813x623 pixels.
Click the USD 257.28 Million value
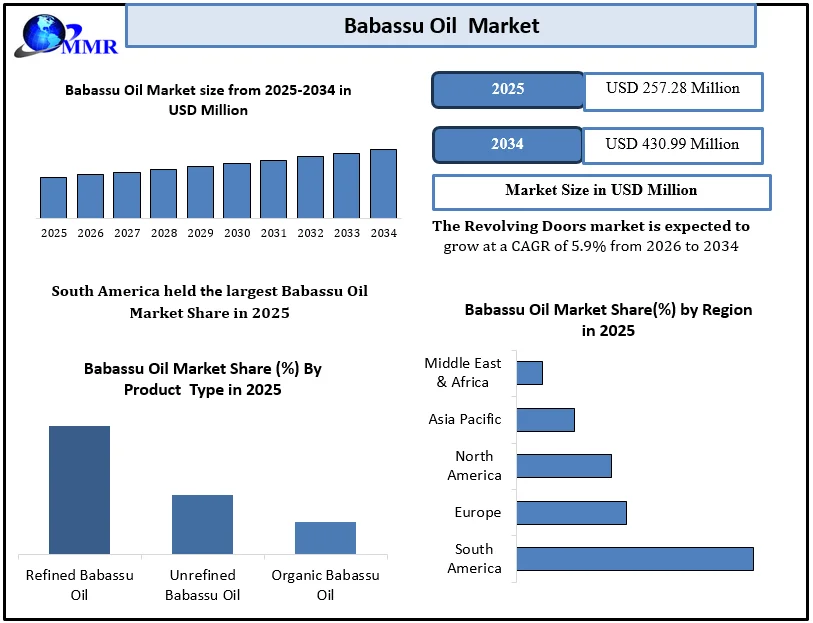(x=673, y=91)
